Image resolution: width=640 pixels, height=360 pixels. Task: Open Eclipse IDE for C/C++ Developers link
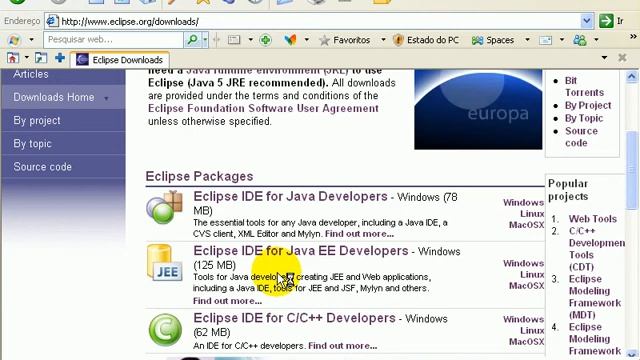click(x=294, y=318)
